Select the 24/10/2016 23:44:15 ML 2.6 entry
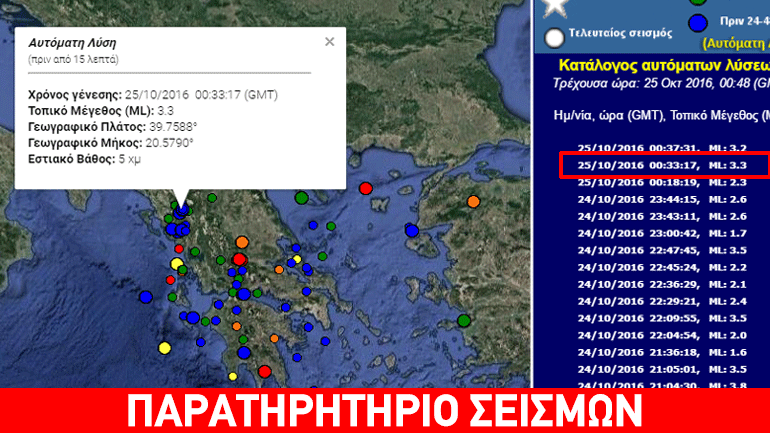This screenshot has height=433, width=770. 662,199
